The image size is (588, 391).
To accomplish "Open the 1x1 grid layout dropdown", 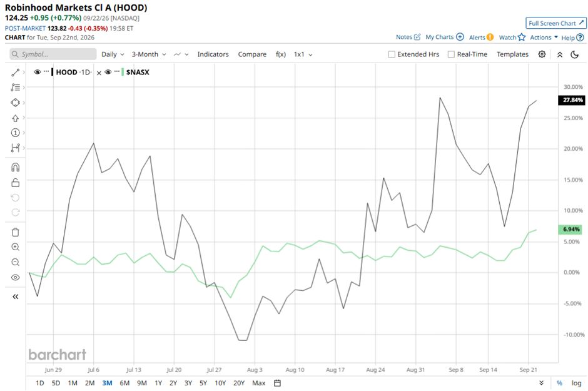I will click(x=303, y=54).
